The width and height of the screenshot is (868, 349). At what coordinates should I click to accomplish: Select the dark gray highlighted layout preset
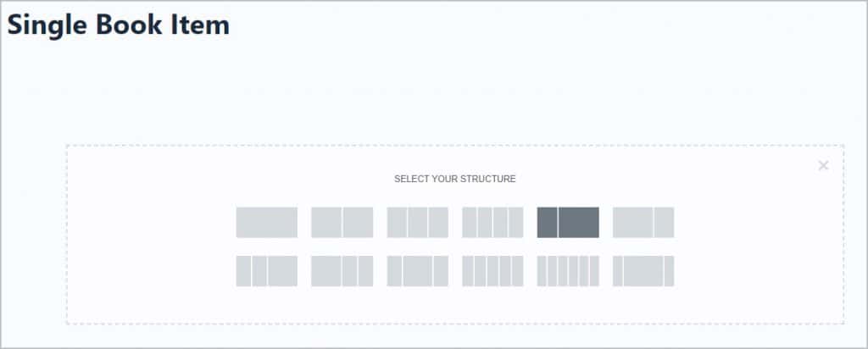coord(568,222)
